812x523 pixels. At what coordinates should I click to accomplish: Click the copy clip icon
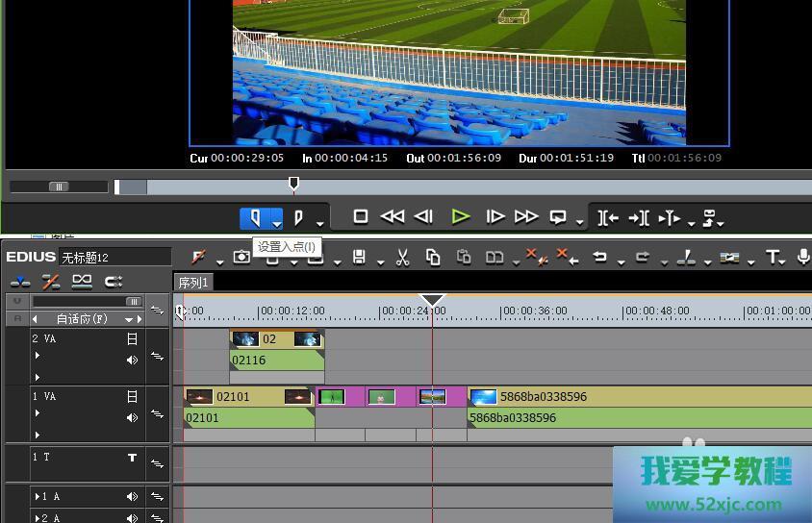pyautogui.click(x=433, y=258)
